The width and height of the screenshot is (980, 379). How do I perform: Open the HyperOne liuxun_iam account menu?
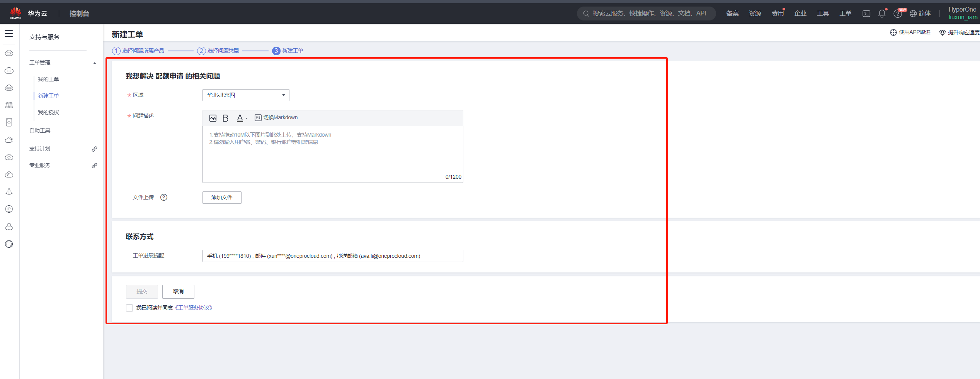pos(963,14)
